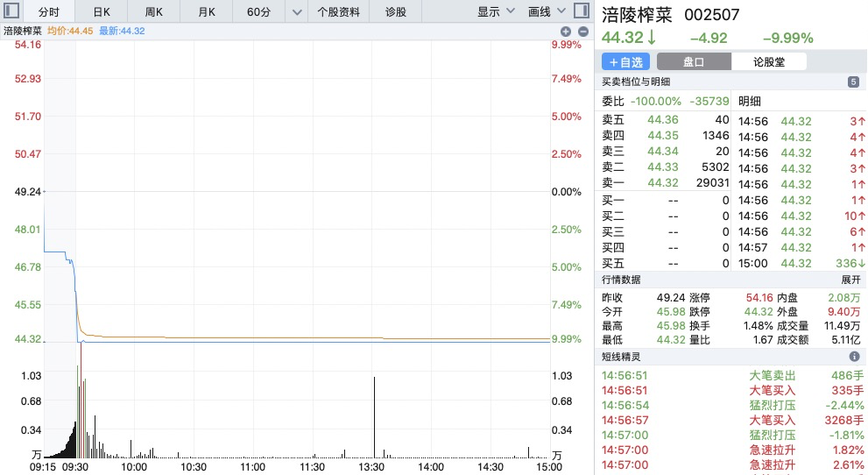868x475 pixels.
Task: Open 个股资料 stock info tab
Action: 338,11
